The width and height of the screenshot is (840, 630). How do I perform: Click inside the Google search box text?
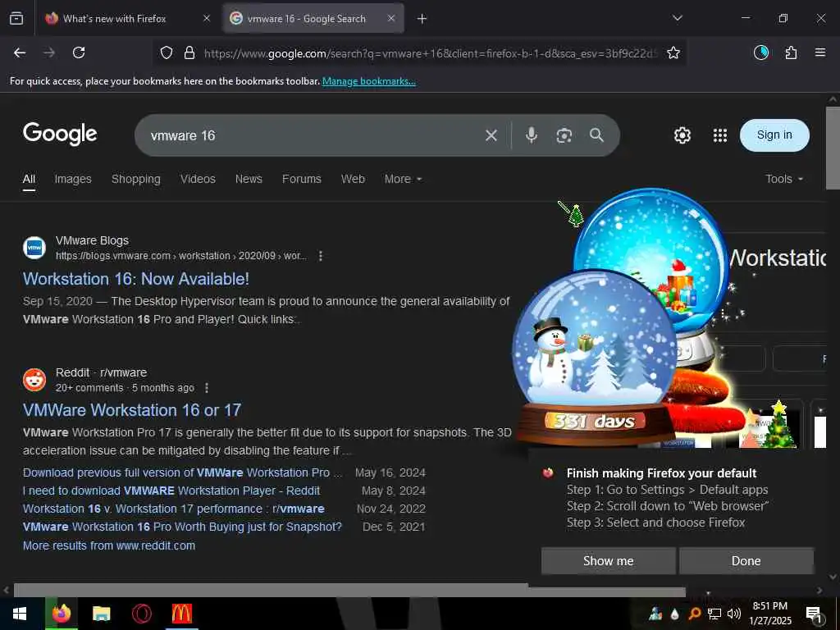(311, 135)
